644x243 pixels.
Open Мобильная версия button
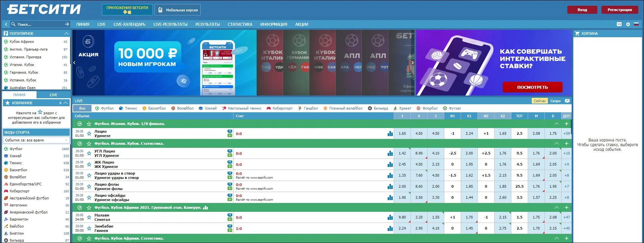[178, 10]
